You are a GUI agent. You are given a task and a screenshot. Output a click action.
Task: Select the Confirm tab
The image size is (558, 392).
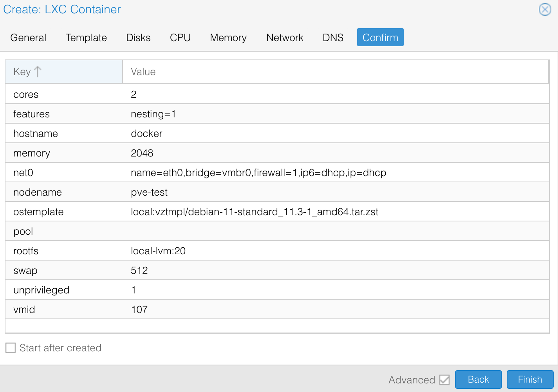(x=380, y=37)
